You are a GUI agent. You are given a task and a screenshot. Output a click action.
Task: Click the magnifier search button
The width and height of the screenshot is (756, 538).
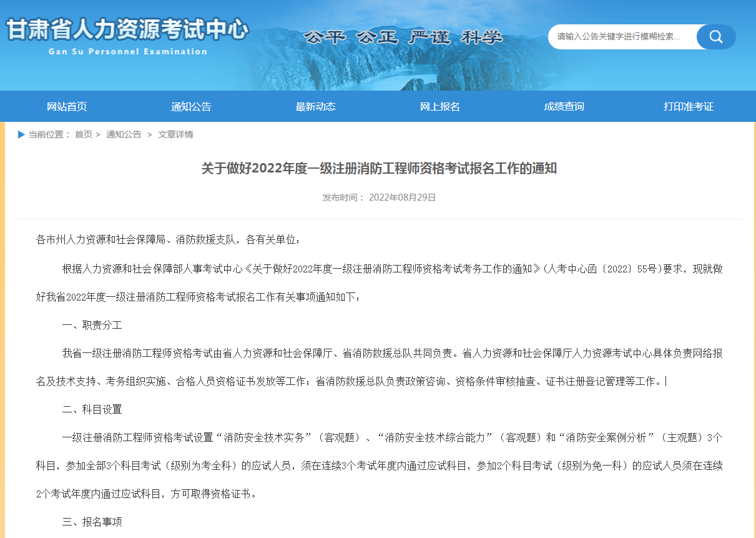tap(715, 37)
